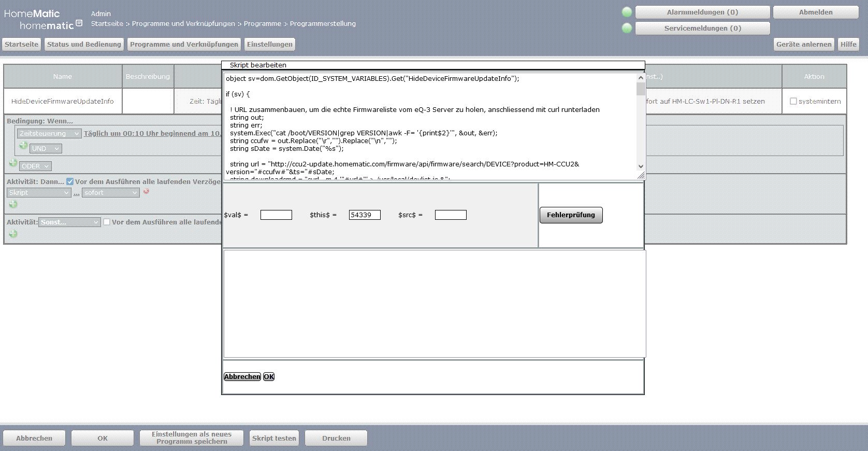Open Programme und Verknüpfungen menu

coord(184,44)
